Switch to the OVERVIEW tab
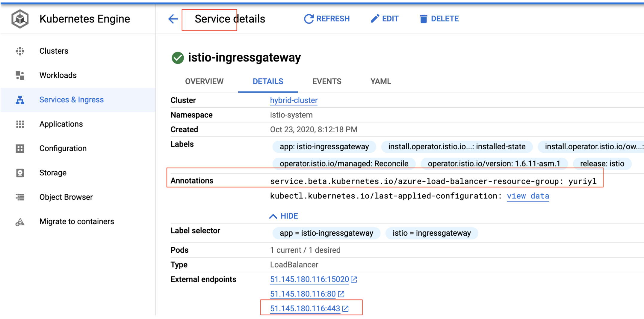 point(204,82)
